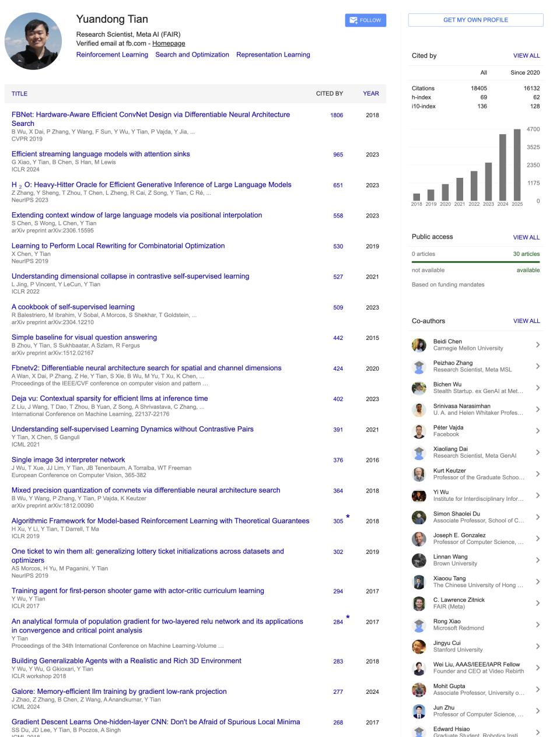Click the FOLLOW button
560x737 pixels.
coord(365,20)
